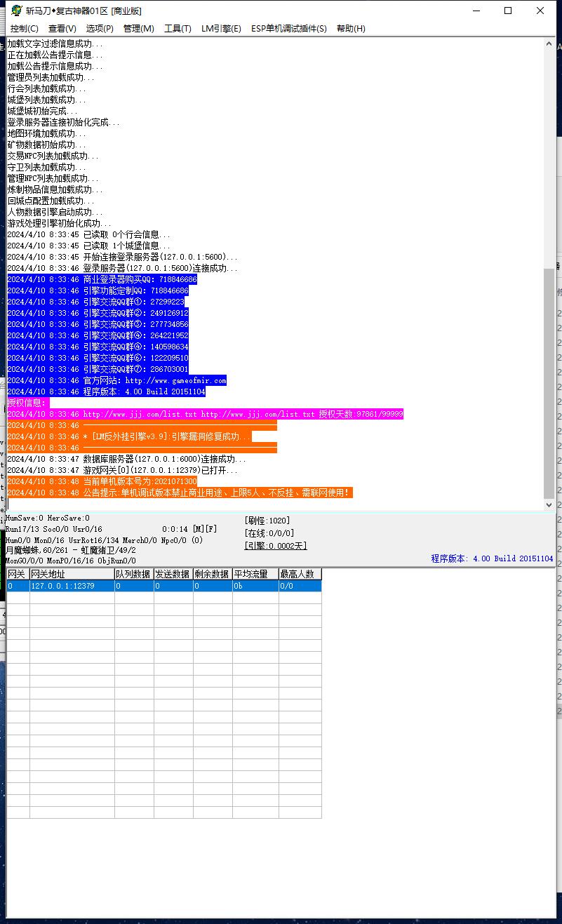The width and height of the screenshot is (562, 924).
Task: Maximize the 斩马刀 server window
Action: pyautogui.click(x=508, y=11)
